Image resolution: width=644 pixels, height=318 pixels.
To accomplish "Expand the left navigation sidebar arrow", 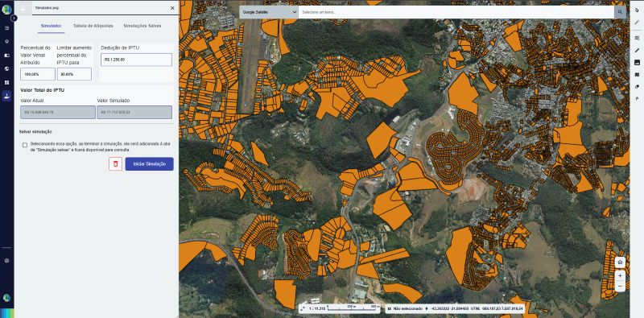I will [14, 18].
